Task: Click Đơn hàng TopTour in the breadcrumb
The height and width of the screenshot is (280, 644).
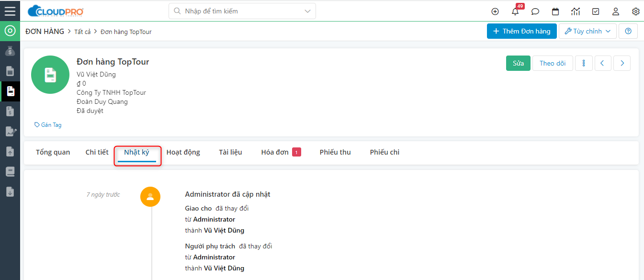Action: point(126,32)
